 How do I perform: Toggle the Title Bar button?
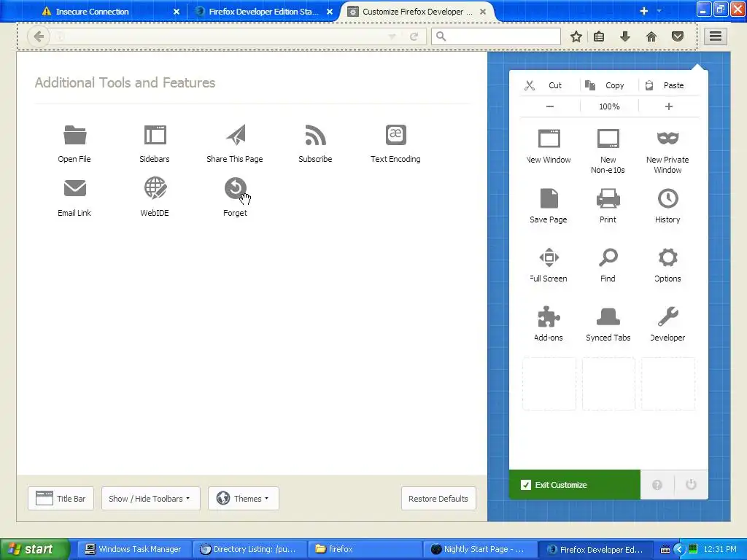coord(61,499)
